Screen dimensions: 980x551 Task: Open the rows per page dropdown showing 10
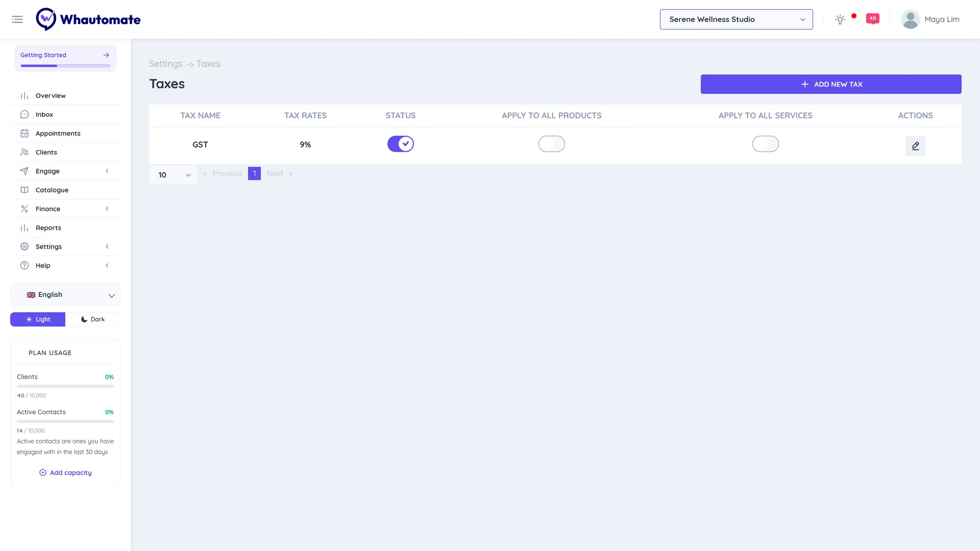click(x=174, y=175)
